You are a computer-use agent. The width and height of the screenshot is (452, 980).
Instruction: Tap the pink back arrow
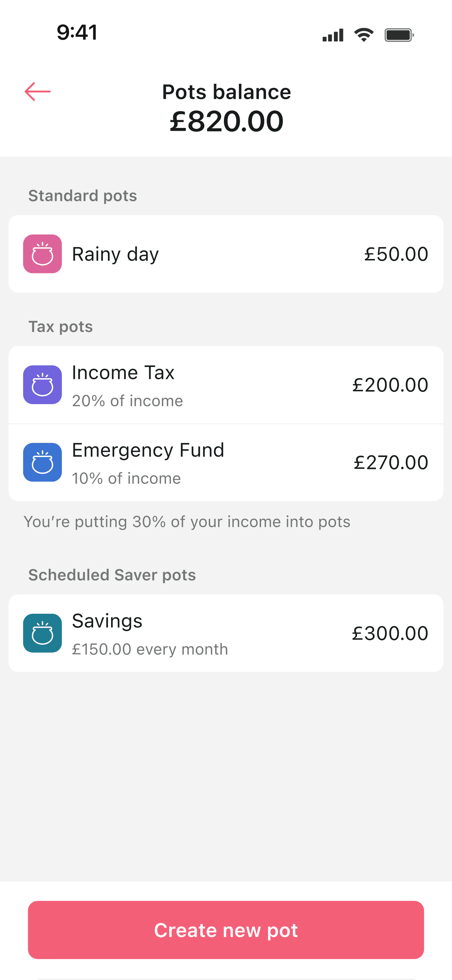(x=38, y=92)
